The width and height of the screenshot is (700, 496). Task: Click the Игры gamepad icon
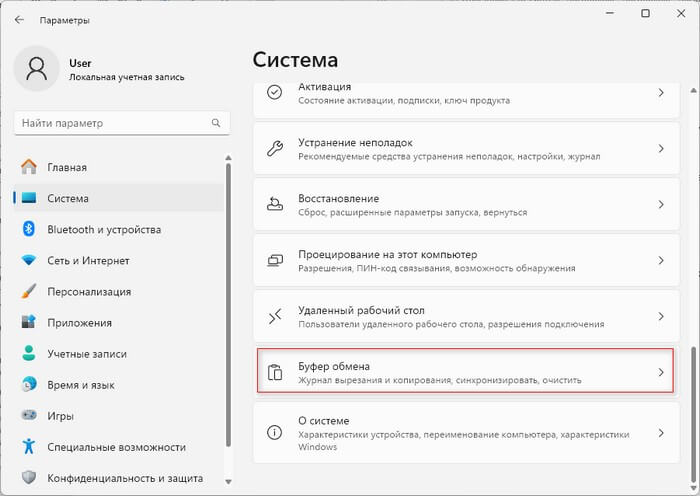[29, 415]
